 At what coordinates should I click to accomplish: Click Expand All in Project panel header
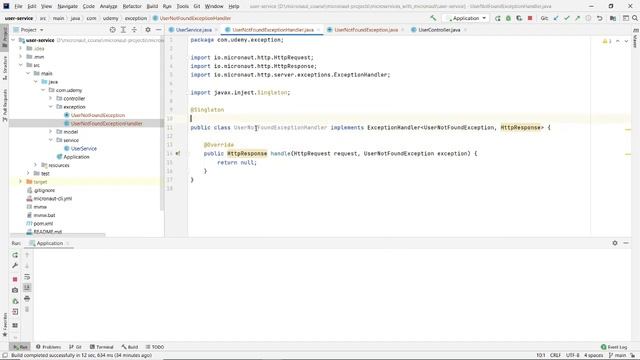click(x=123, y=30)
